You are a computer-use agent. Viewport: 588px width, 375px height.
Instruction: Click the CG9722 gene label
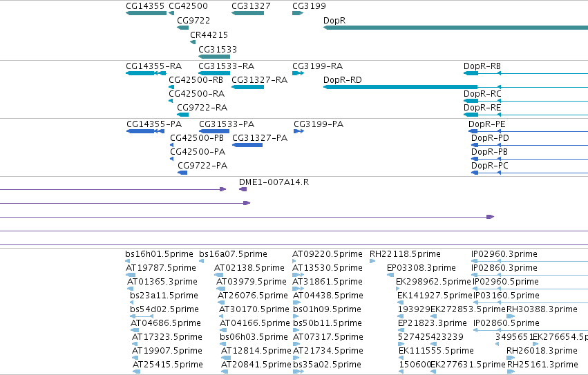[193, 21]
